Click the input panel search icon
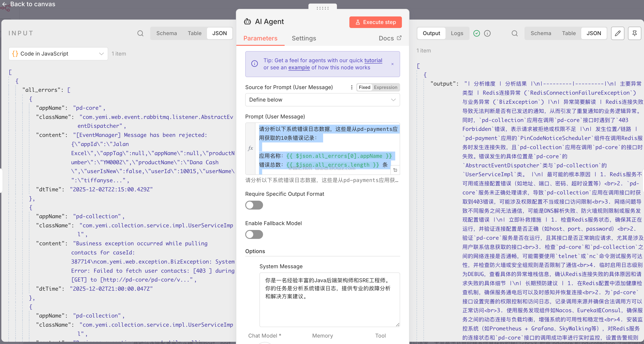 coord(140,33)
